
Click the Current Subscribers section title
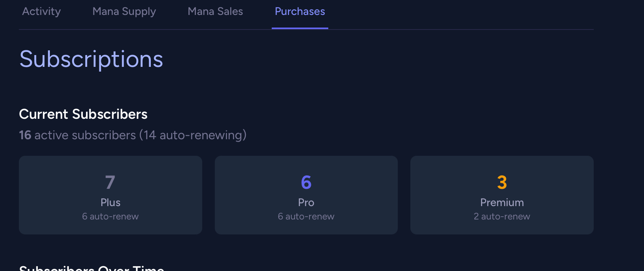(83, 114)
